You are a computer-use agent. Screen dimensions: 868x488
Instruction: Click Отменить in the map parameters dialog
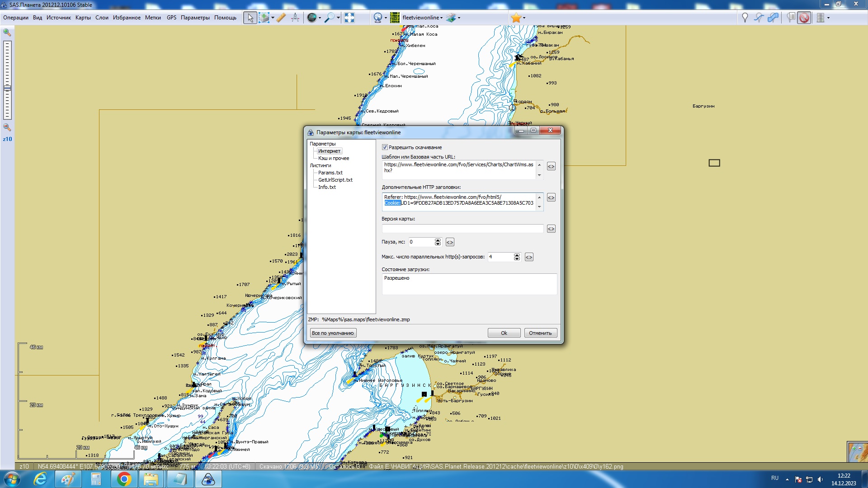coord(540,333)
